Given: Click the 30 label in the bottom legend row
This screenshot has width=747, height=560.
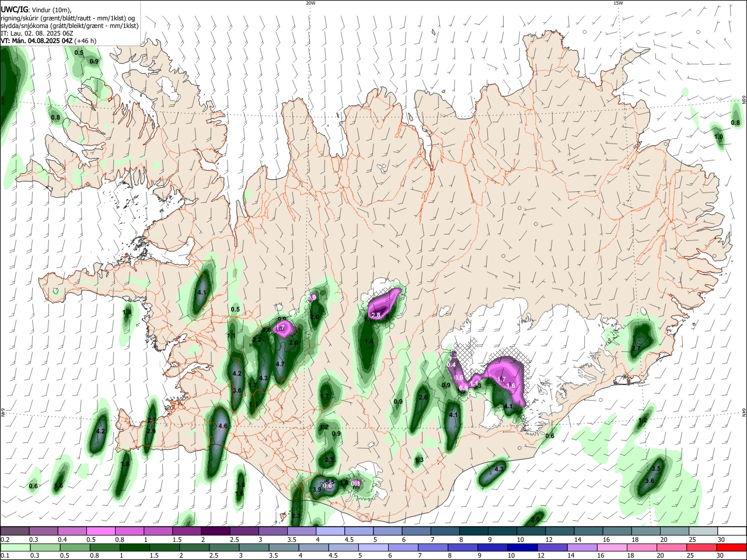Looking at the screenshot, I should [x=720, y=556].
